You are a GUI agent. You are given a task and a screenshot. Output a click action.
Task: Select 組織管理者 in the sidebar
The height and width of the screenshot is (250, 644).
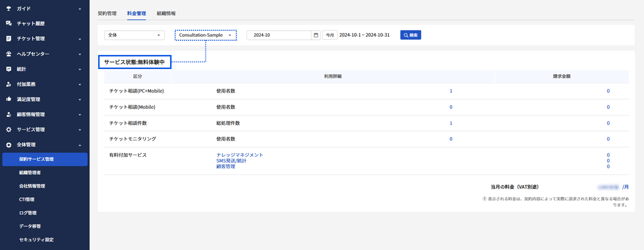tap(30, 173)
